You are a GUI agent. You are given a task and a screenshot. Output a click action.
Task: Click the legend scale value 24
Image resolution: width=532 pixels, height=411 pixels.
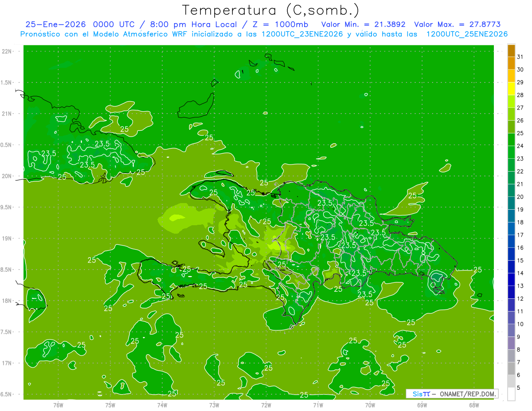[520, 146]
